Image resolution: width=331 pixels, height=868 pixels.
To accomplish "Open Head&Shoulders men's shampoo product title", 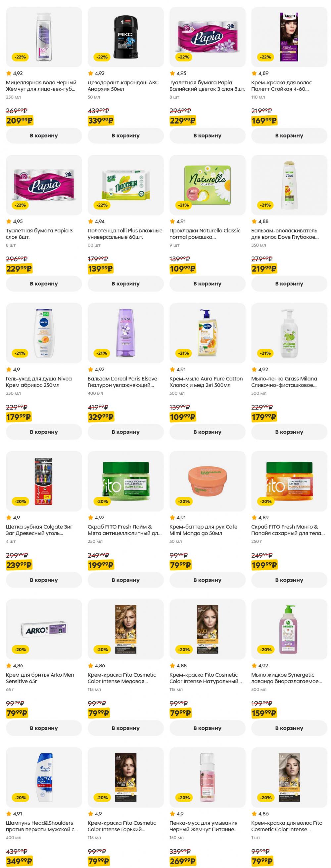I will point(41,826).
